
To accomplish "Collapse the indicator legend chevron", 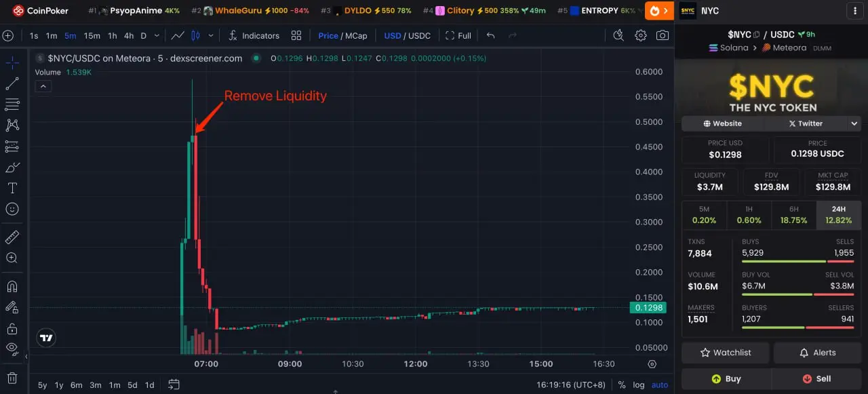I will click(43, 86).
